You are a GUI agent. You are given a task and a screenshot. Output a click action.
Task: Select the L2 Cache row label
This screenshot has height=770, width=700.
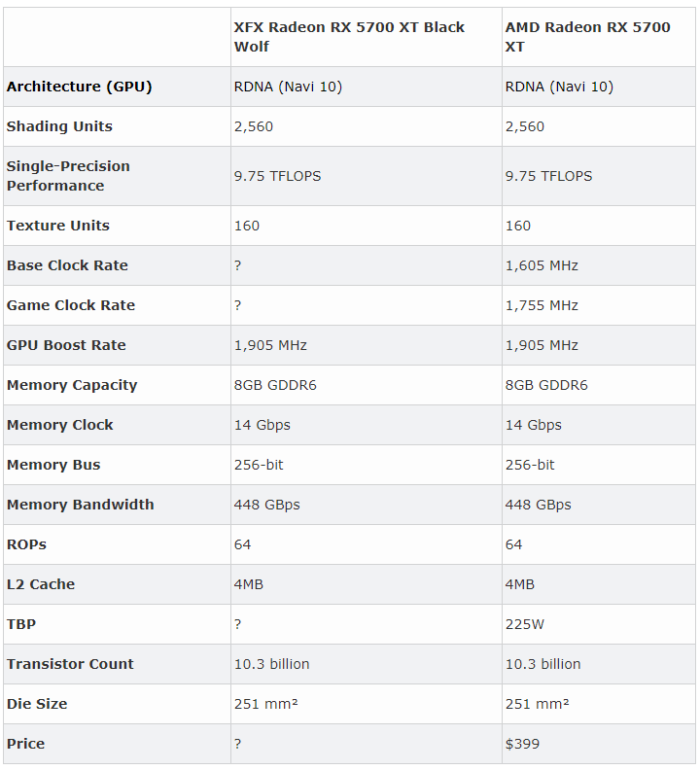click(x=41, y=584)
